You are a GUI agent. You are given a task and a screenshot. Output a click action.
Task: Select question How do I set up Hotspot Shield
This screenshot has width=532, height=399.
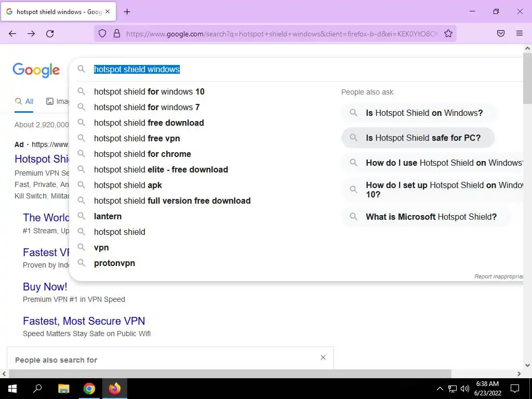coord(433,190)
